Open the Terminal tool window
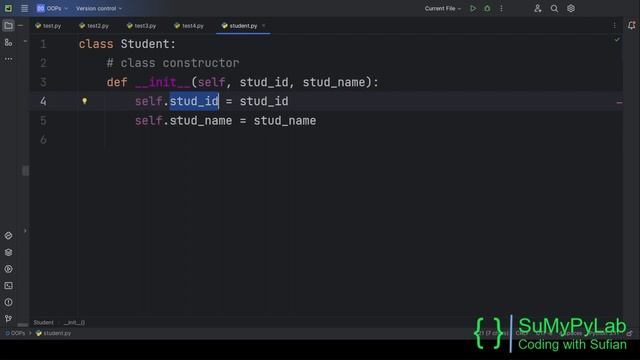Screen dimensions: 640x360 coord(8,286)
